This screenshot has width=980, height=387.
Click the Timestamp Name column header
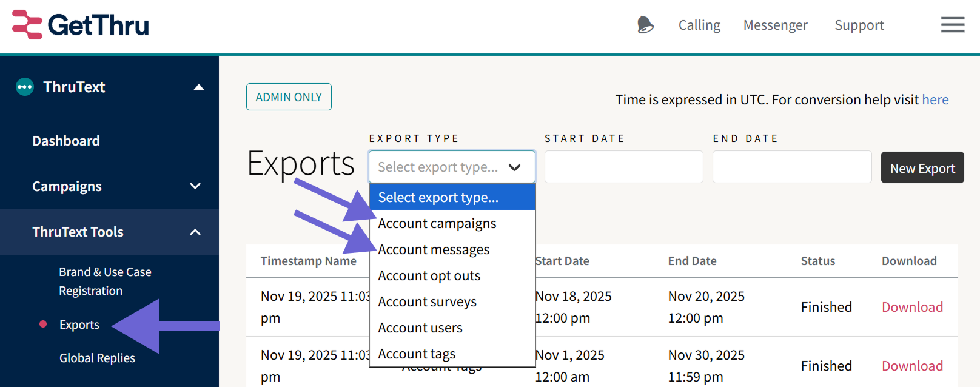coord(309,261)
